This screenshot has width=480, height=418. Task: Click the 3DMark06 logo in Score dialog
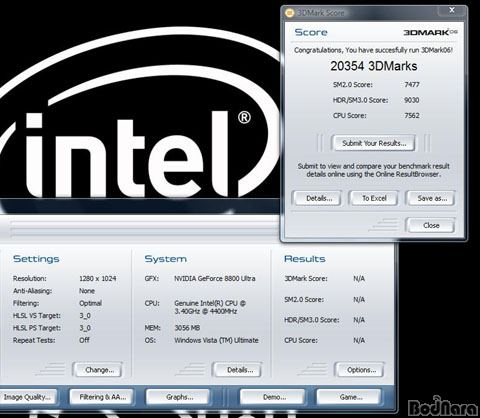[x=430, y=32]
